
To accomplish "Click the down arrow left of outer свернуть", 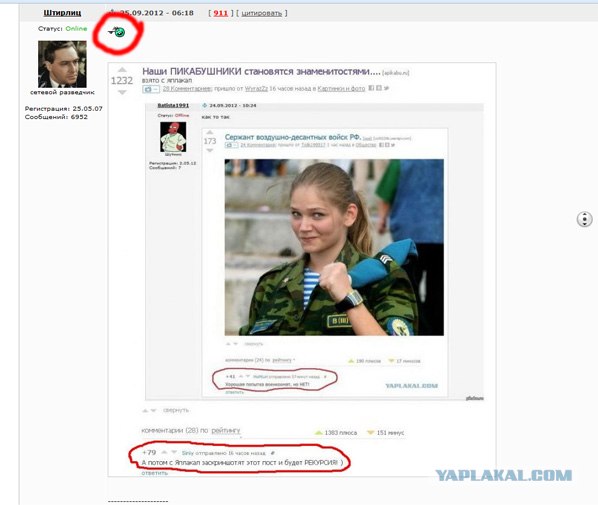I will pos(153,411).
